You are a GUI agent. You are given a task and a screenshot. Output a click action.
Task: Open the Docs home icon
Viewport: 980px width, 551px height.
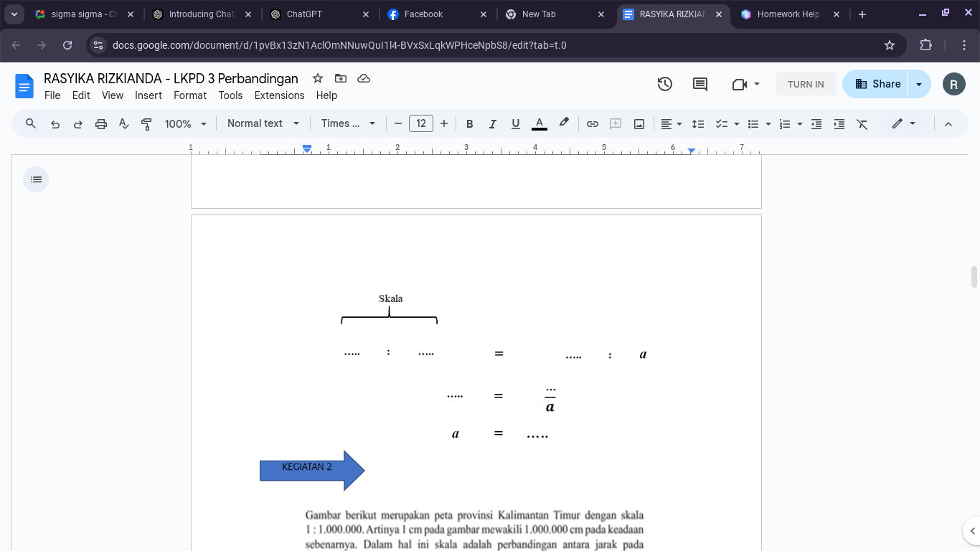tap(24, 86)
